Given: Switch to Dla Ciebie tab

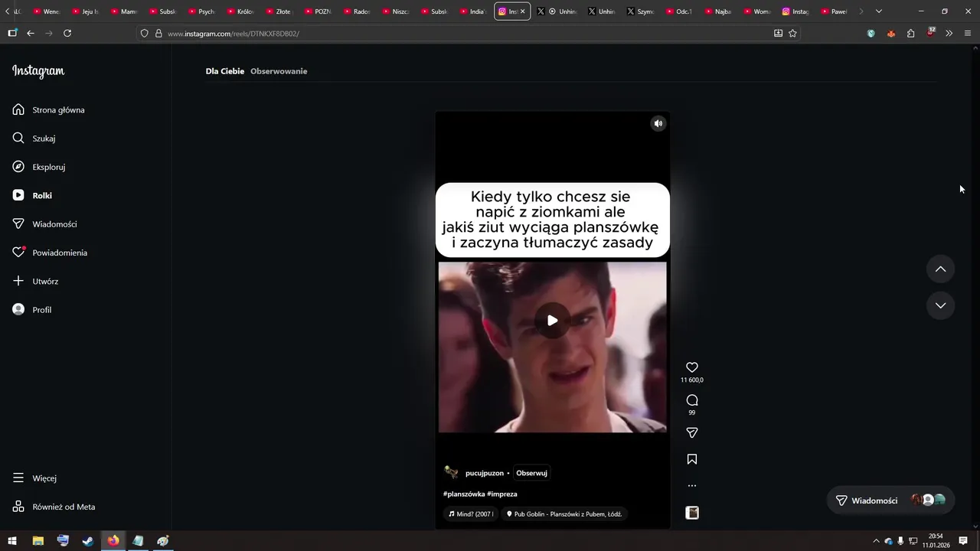Looking at the screenshot, I should (x=224, y=71).
